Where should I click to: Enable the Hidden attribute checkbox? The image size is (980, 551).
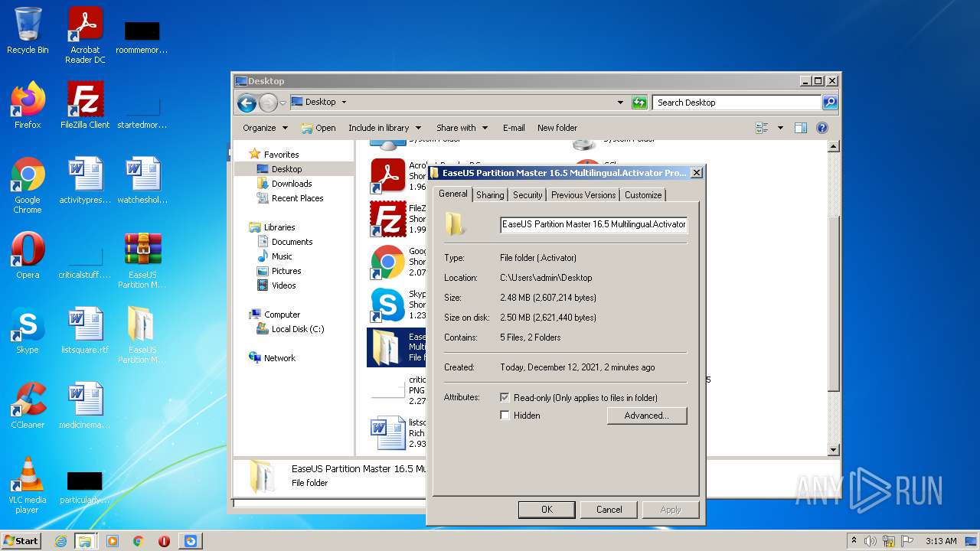pos(505,416)
